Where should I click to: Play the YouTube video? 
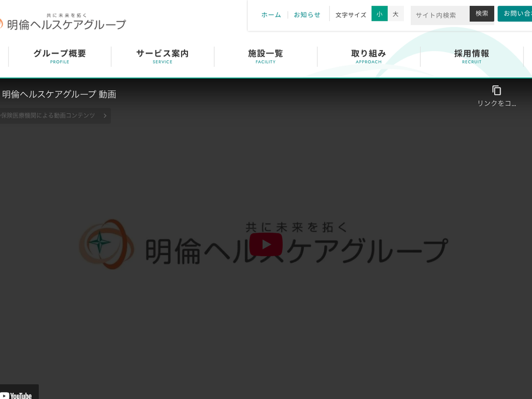[x=266, y=244]
